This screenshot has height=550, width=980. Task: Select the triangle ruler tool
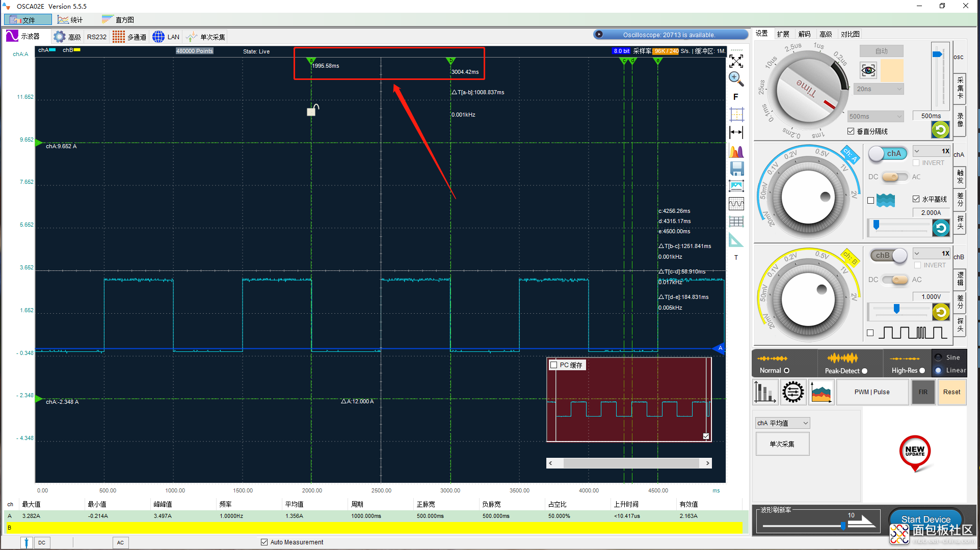pos(736,240)
